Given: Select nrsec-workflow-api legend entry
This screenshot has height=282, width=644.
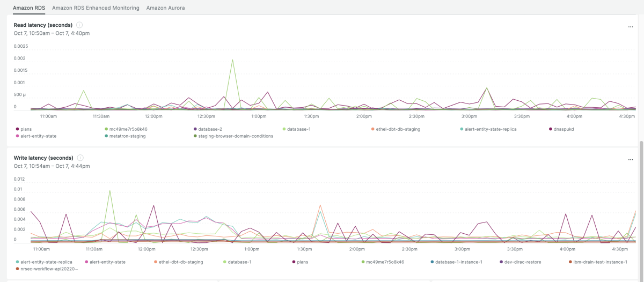Looking at the screenshot, I should [49, 269].
